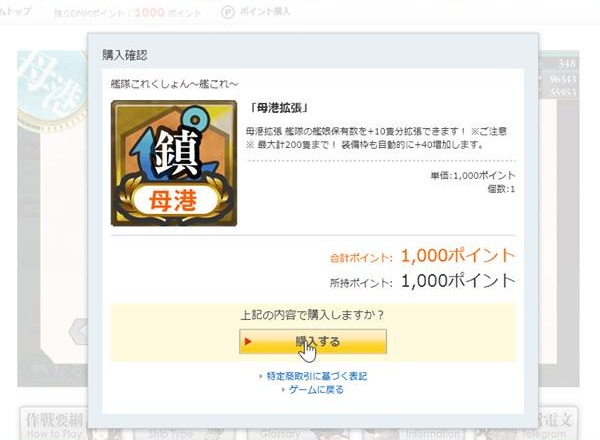Click the orange 合計ポイント total value
The height and width of the screenshot is (440, 600).
pos(458,256)
